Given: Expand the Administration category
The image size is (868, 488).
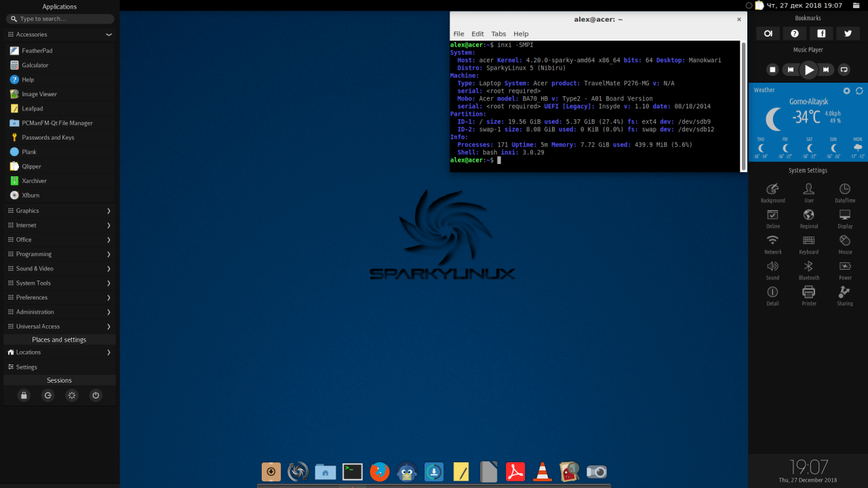Looking at the screenshot, I should [60, 312].
